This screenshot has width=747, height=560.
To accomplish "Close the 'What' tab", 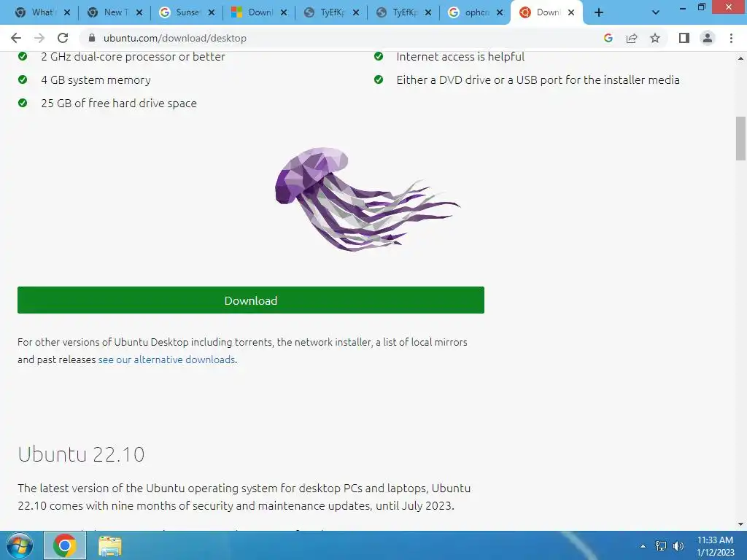I will (67, 13).
